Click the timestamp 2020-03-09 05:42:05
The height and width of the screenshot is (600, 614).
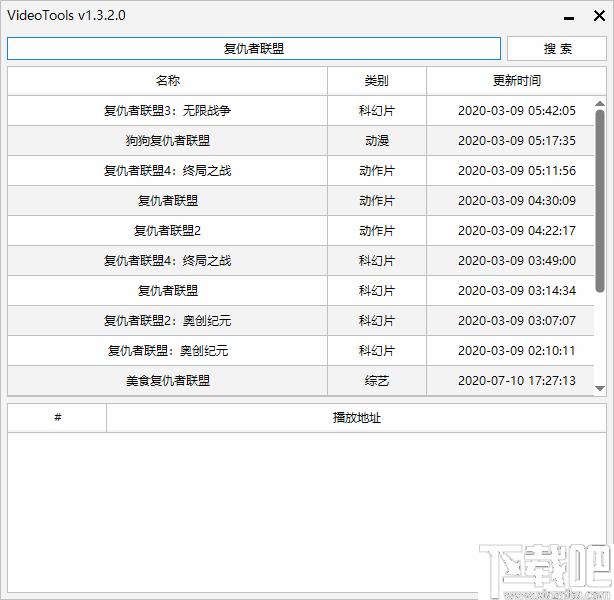coord(516,111)
